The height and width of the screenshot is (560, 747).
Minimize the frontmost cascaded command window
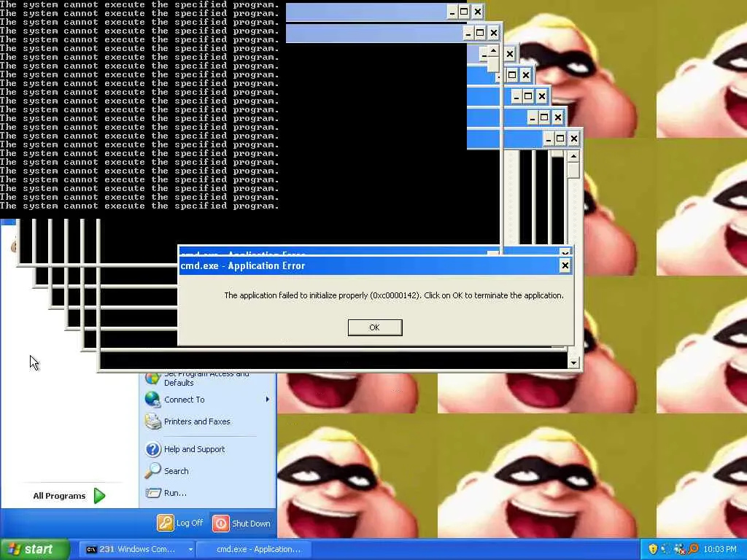click(549, 139)
